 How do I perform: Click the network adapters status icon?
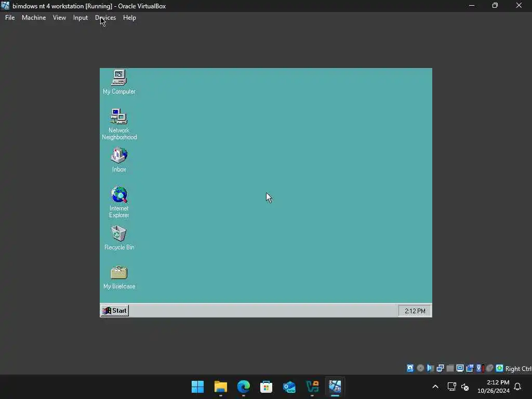[440, 368]
